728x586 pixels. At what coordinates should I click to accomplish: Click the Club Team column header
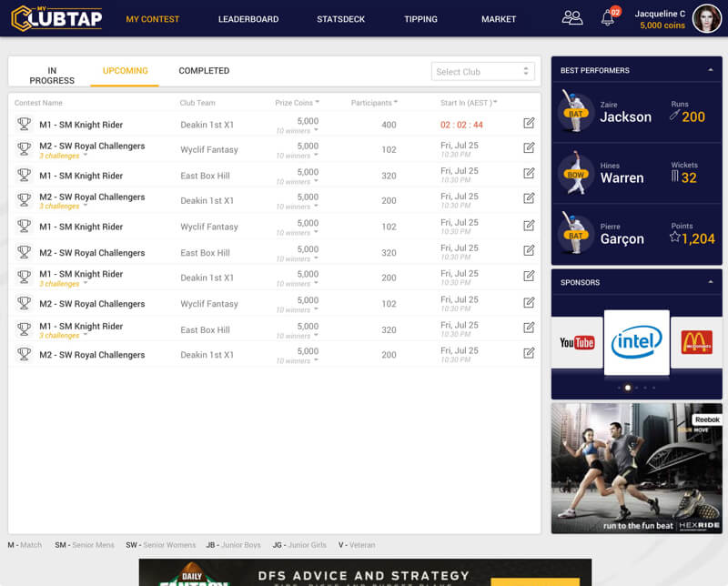tap(197, 103)
